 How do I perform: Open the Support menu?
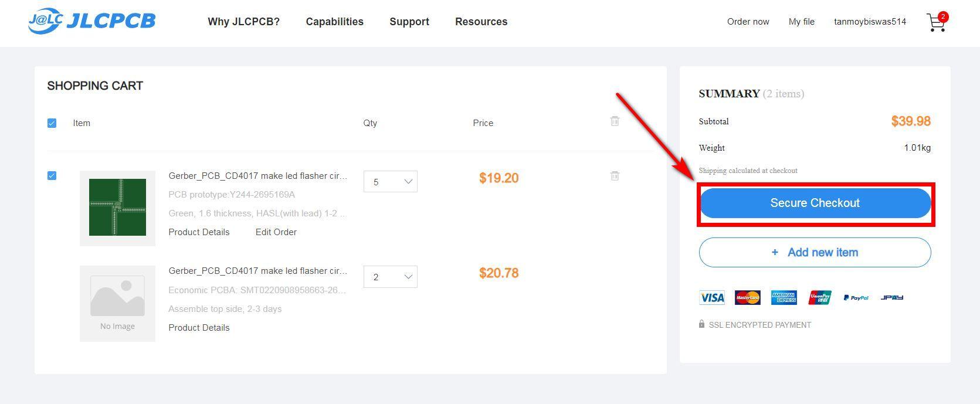point(409,22)
